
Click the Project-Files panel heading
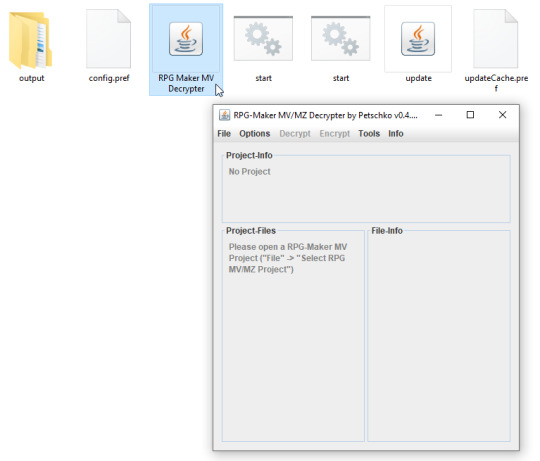(x=251, y=231)
